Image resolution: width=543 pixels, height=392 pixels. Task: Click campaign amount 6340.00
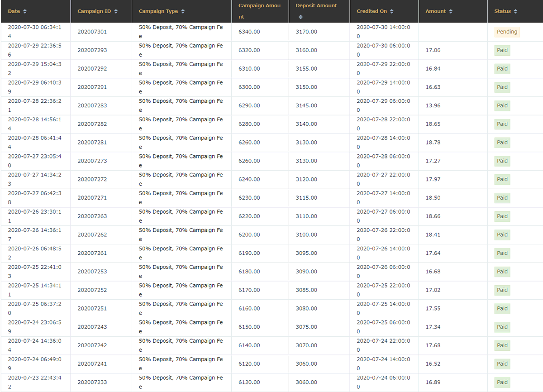click(x=249, y=32)
